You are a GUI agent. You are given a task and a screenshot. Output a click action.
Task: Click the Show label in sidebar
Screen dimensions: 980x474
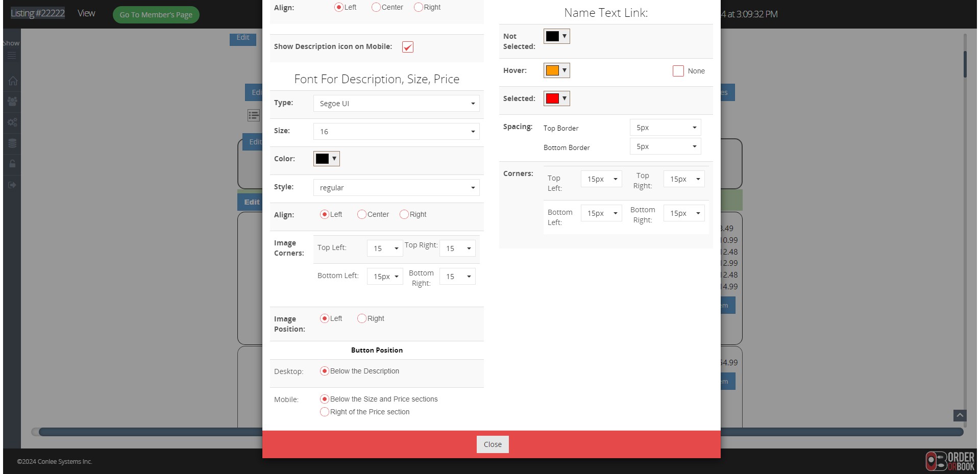(x=11, y=43)
